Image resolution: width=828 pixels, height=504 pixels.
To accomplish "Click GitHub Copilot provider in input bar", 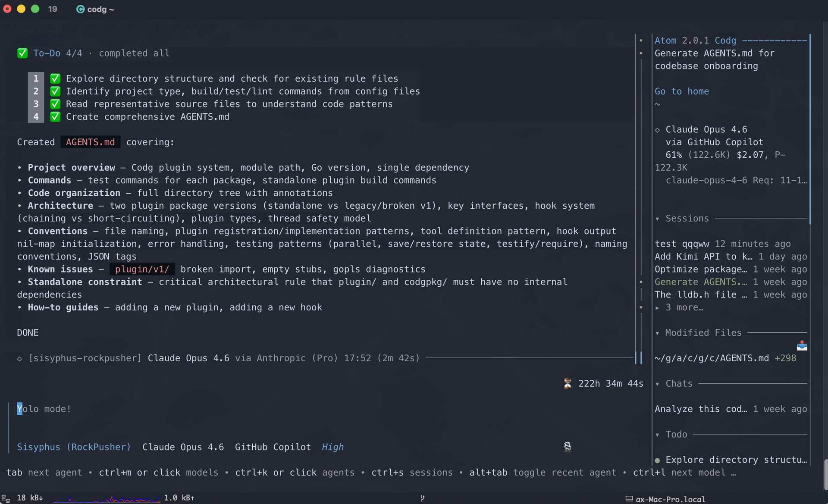I will (x=273, y=447).
